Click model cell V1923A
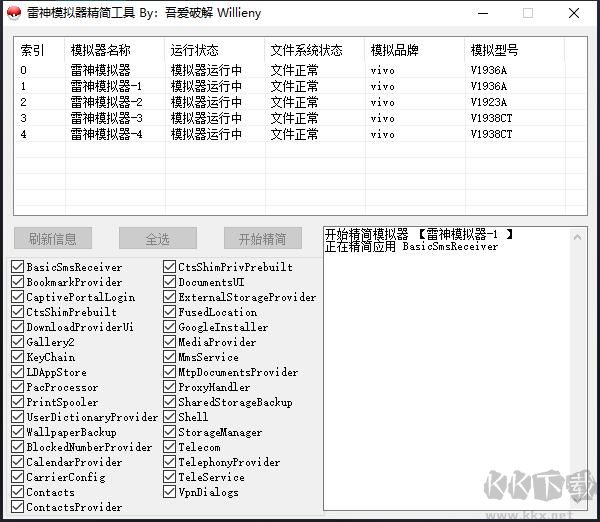Screen dimensions: 600x522 coord(489,102)
